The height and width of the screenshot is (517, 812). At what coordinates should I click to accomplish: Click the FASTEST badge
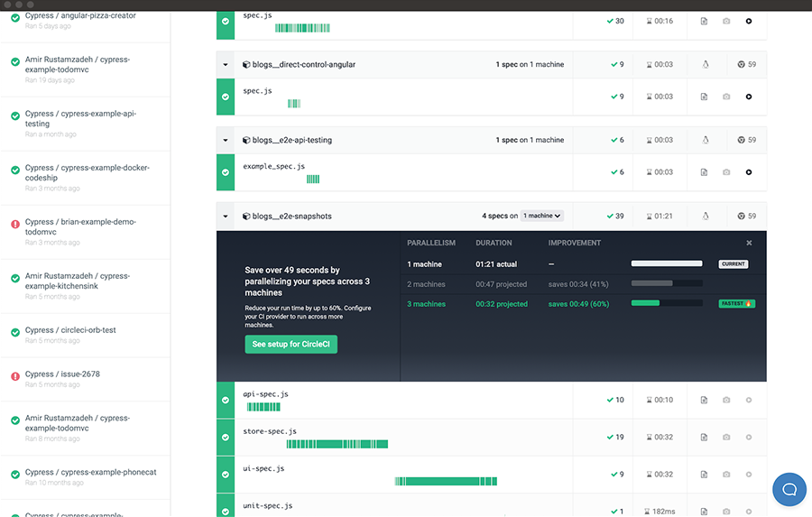click(x=736, y=303)
